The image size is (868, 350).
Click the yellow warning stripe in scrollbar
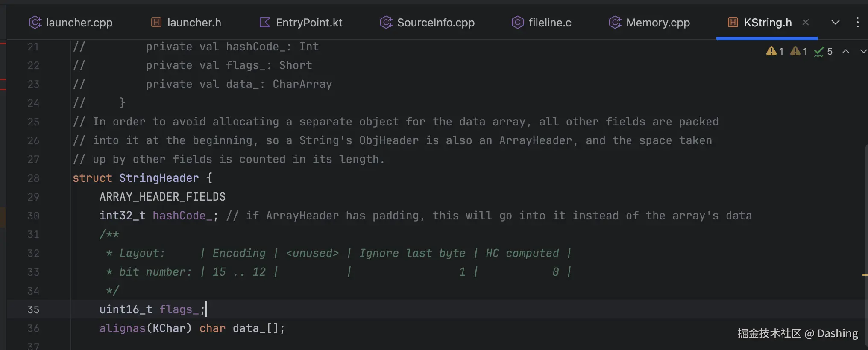pos(865,275)
